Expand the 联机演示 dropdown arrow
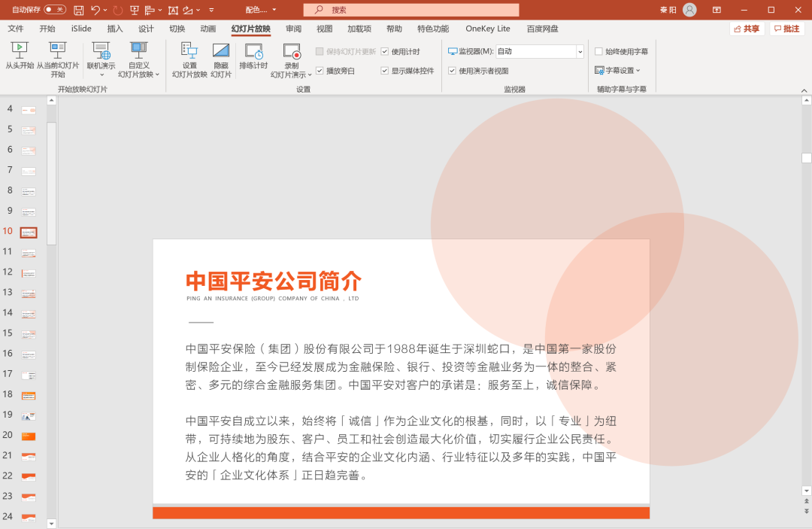812x529 pixels. coord(101,74)
